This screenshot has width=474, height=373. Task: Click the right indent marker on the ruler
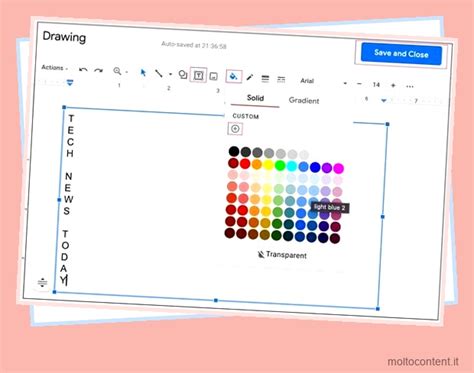pyautogui.click(x=384, y=100)
